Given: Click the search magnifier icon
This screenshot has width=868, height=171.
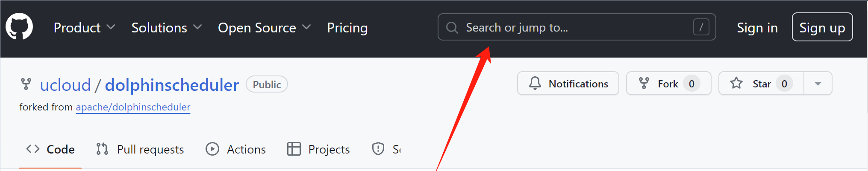Looking at the screenshot, I should point(452,28).
